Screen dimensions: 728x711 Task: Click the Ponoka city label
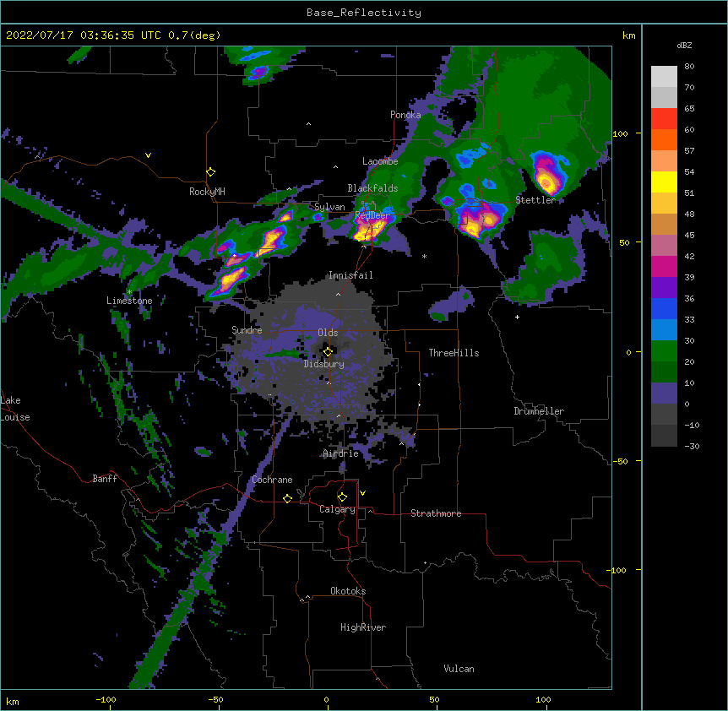coord(405,115)
